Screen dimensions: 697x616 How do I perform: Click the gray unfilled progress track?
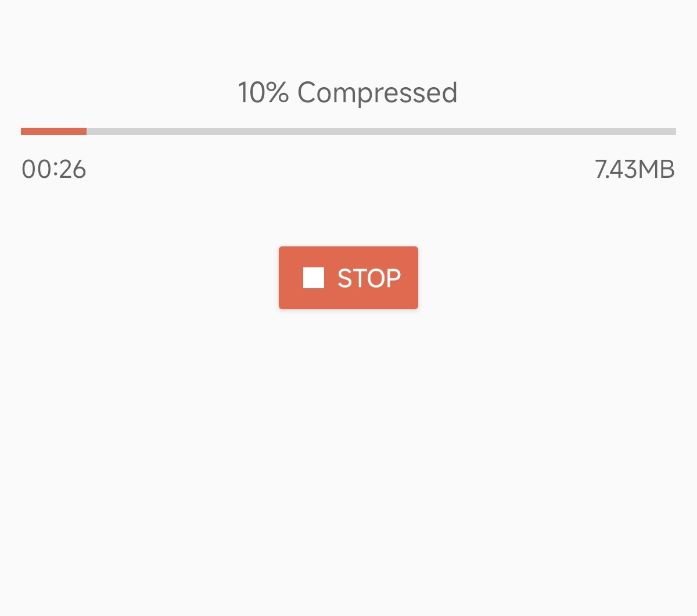(x=381, y=131)
